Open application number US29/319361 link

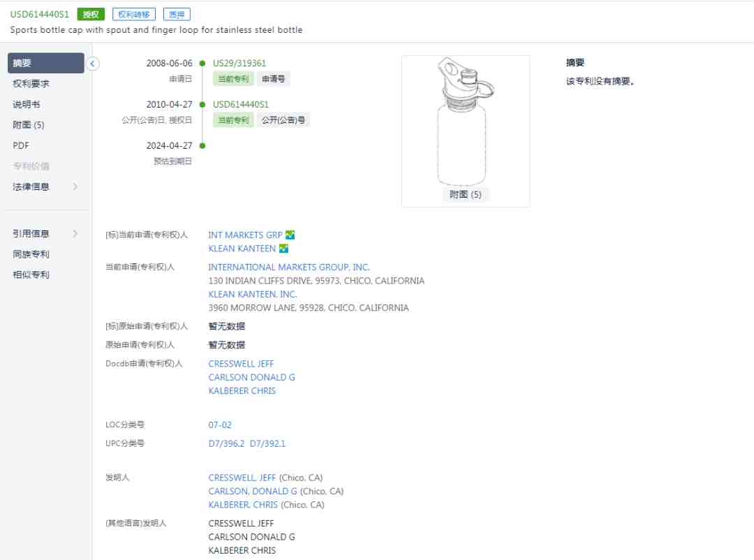click(239, 63)
